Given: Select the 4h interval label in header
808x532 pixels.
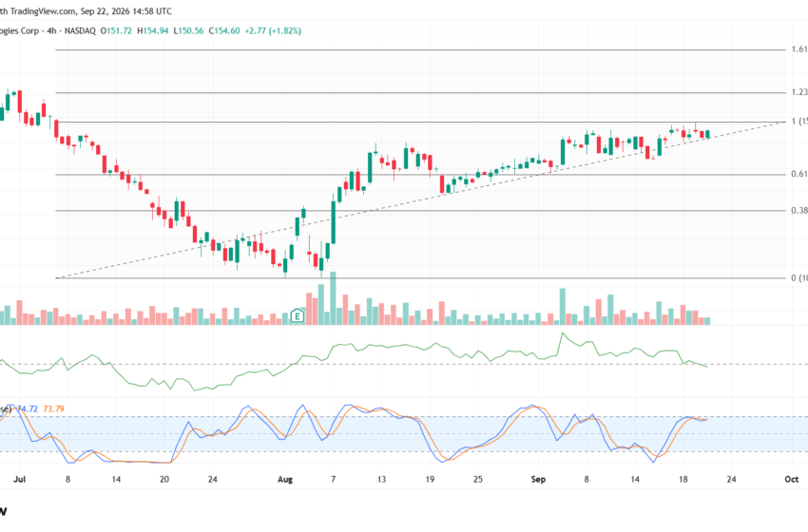Looking at the screenshot, I should 51,31.
